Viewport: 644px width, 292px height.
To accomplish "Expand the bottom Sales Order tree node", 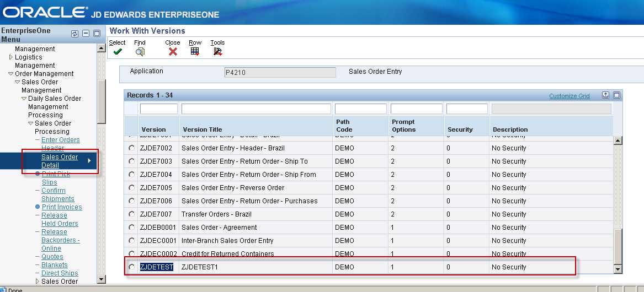I will pyautogui.click(x=38, y=282).
